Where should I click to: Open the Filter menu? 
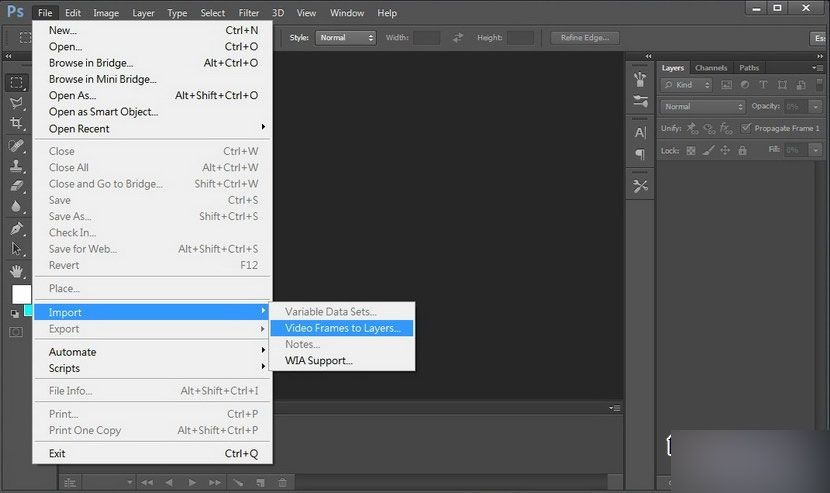pos(248,13)
